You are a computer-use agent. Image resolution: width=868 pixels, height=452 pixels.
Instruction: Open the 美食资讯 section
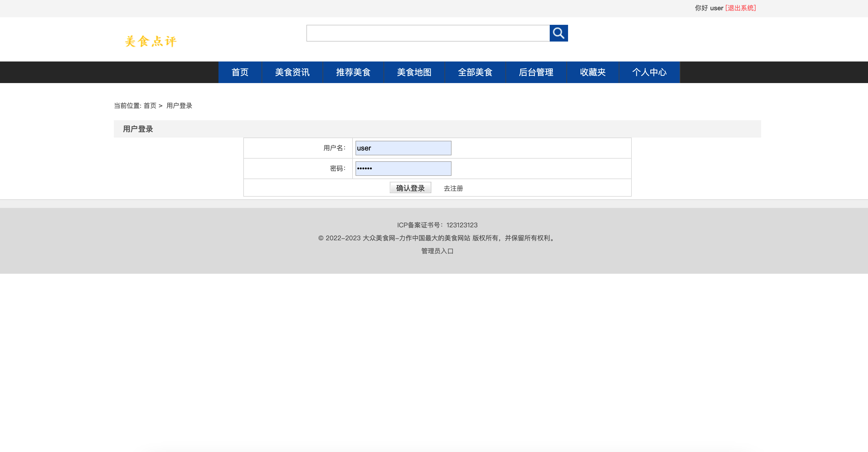click(292, 72)
